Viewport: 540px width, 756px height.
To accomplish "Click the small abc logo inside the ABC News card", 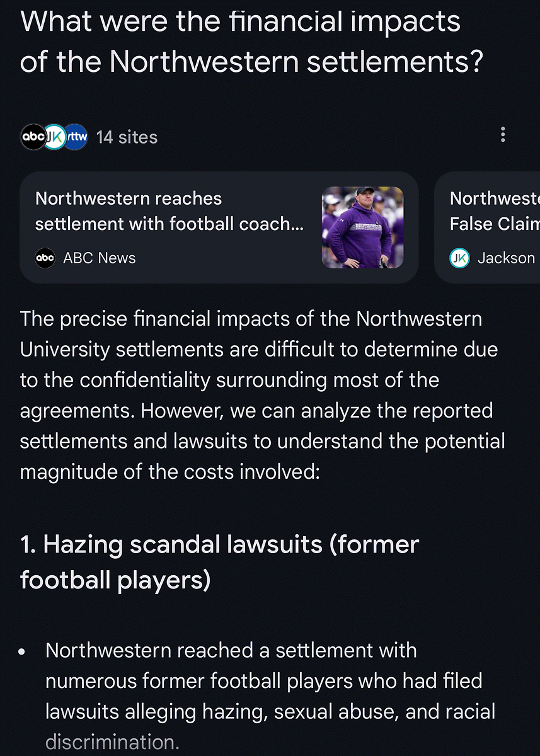I will pos(45,258).
